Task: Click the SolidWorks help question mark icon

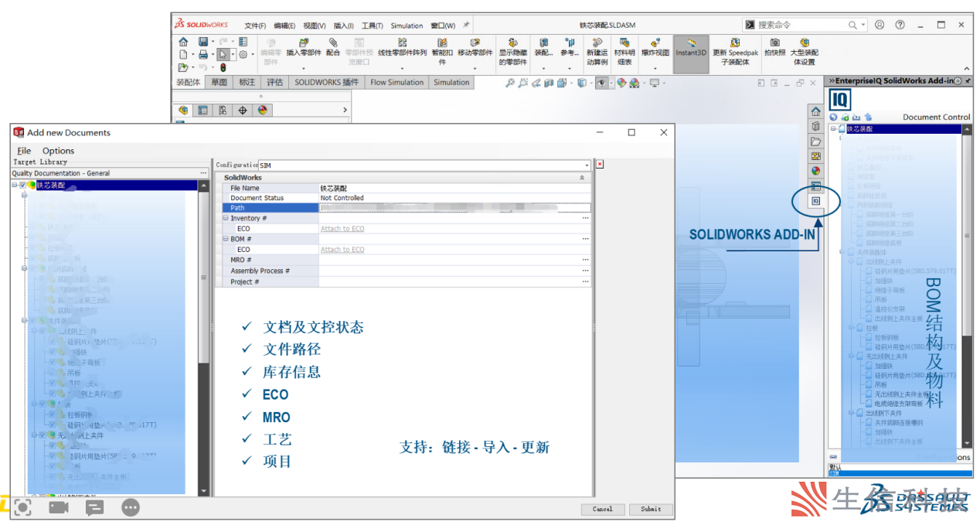Action: point(900,25)
